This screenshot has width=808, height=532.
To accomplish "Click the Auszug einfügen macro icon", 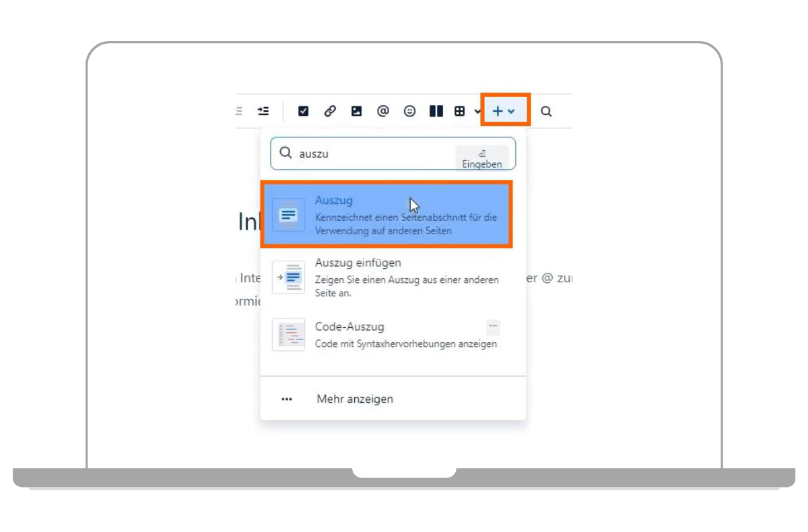I will 288,277.
